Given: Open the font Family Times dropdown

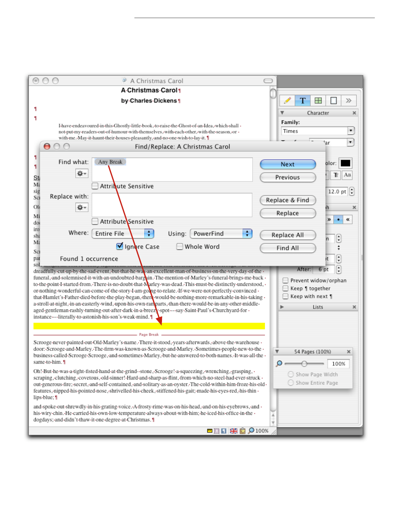Looking at the screenshot, I should (x=318, y=131).
